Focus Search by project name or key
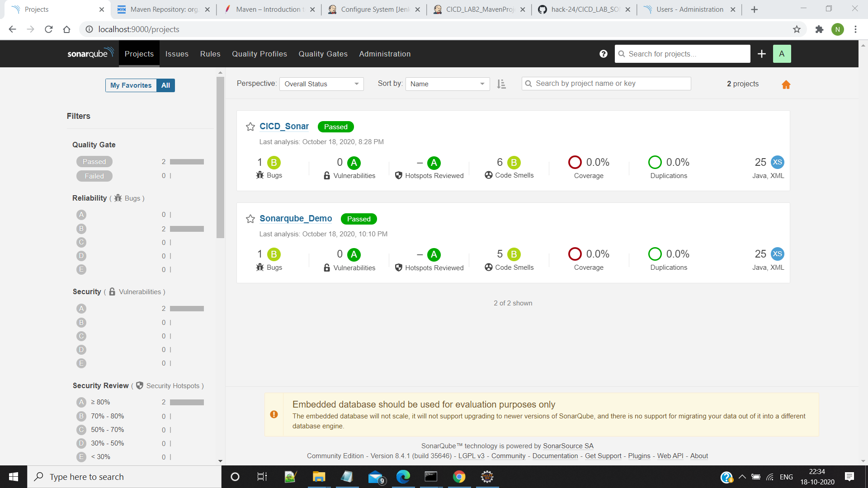 tap(606, 84)
